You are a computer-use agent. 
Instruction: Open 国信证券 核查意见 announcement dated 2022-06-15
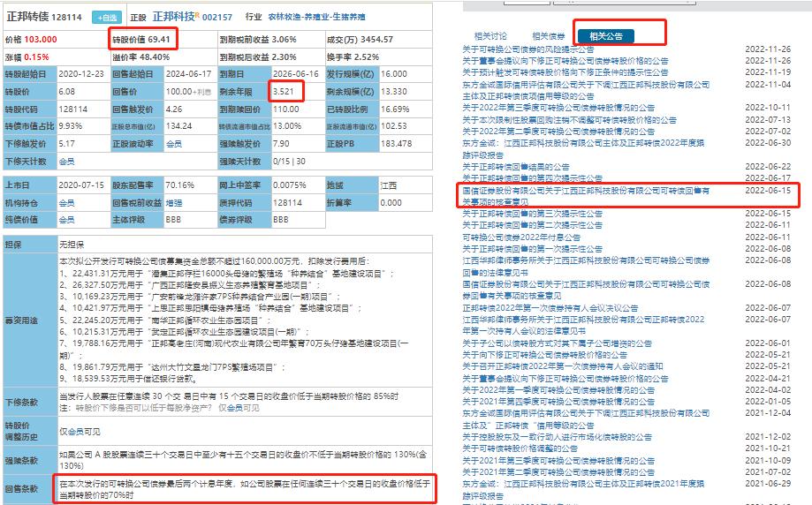586,190
